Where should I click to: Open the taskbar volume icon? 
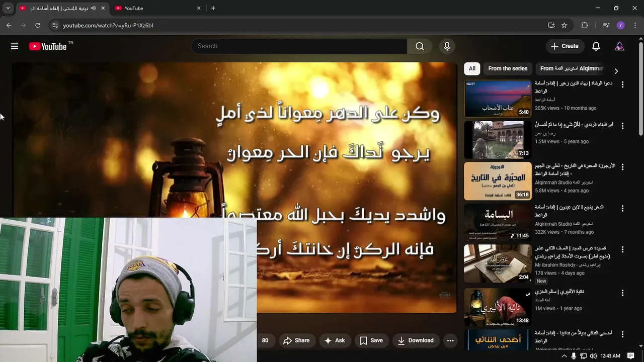point(592,356)
